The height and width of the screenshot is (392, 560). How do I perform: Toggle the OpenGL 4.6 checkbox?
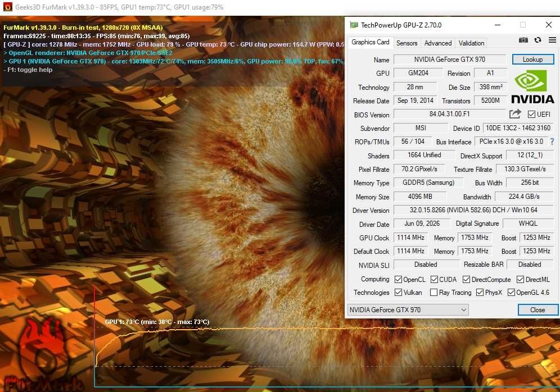(511, 293)
